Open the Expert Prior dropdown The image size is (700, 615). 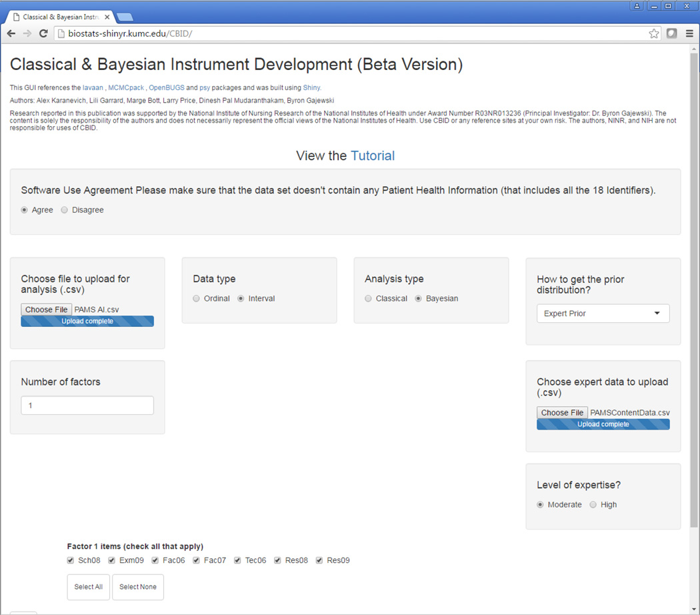tap(603, 314)
